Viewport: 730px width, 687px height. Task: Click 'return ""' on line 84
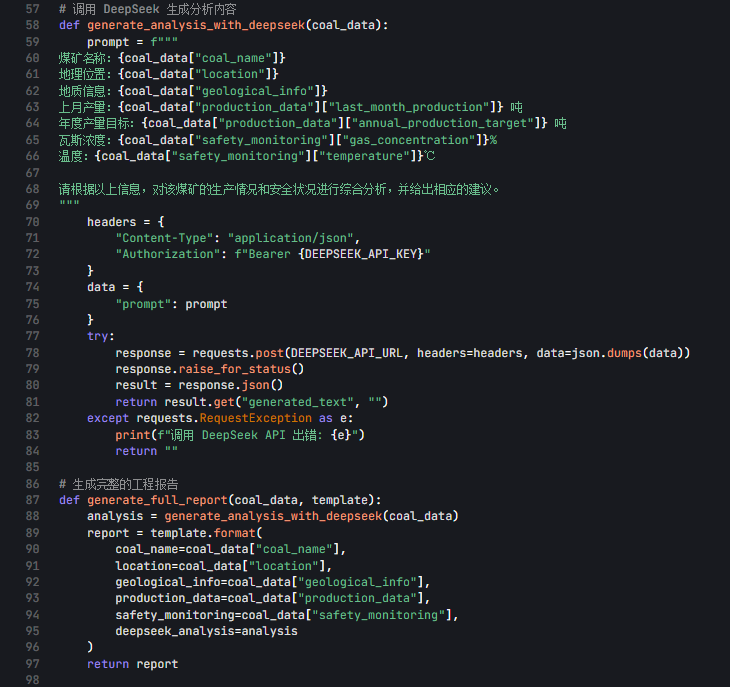[147, 451]
